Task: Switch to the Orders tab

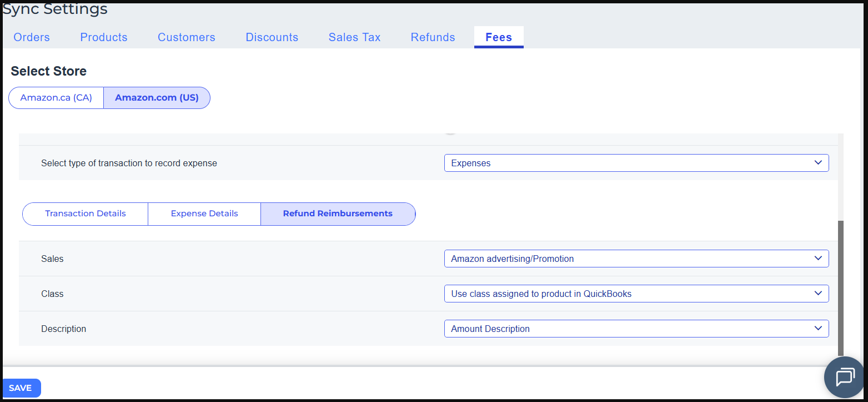Action: point(32,37)
